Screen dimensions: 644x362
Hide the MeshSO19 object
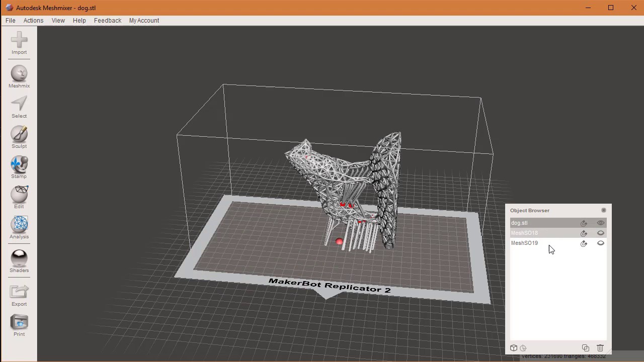click(x=601, y=243)
